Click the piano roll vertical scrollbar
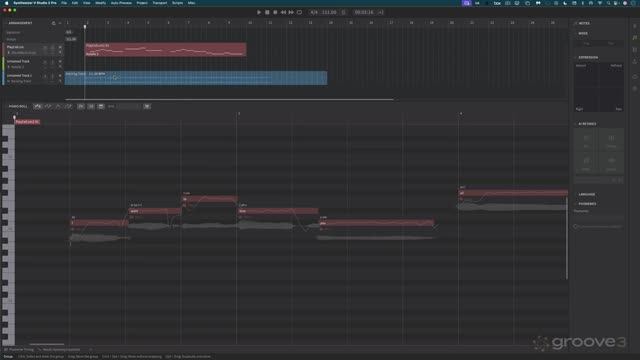This screenshot has height=360, width=640. (x=567, y=238)
